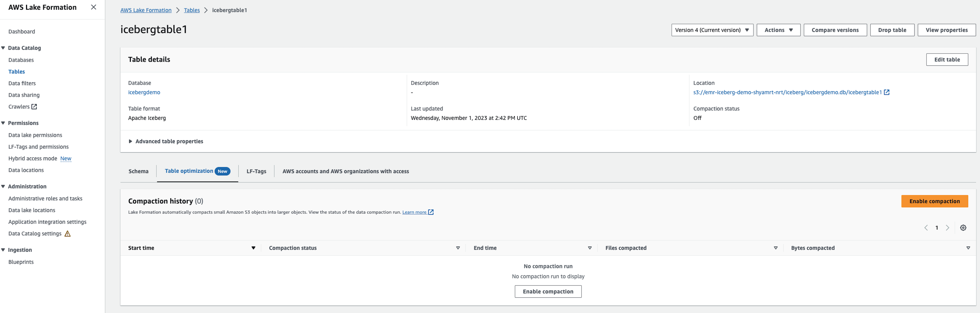Image resolution: width=980 pixels, height=313 pixels.
Task: Click the Data Catalog settings warning icon
Action: pos(68,234)
